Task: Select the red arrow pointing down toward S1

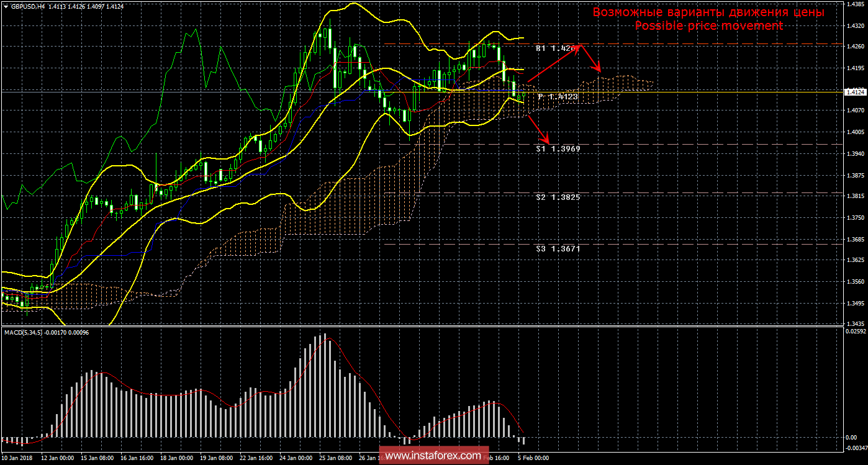Action: click(x=539, y=128)
